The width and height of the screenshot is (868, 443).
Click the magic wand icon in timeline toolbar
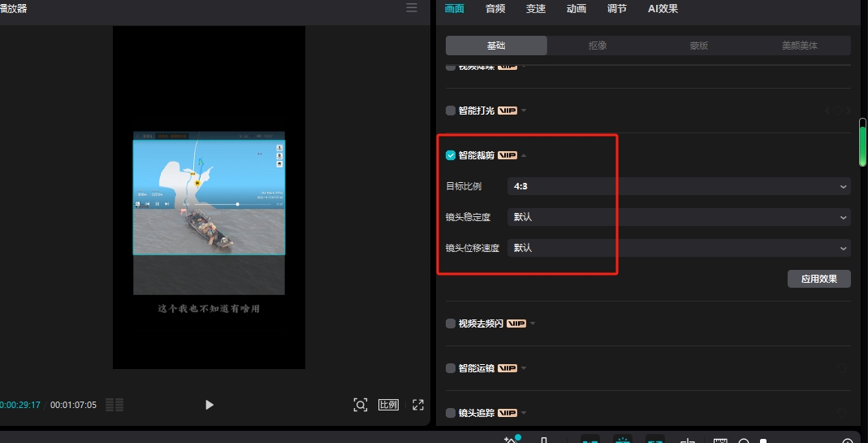point(510,440)
